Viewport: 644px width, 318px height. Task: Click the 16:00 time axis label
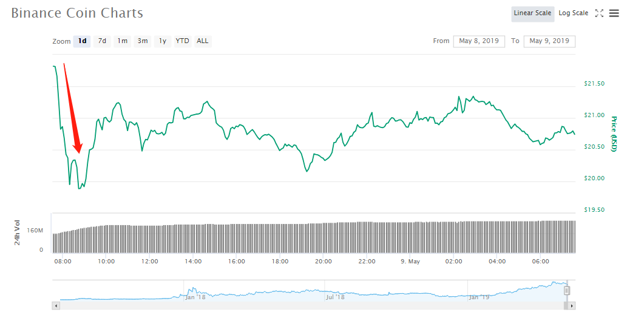pos(237,262)
